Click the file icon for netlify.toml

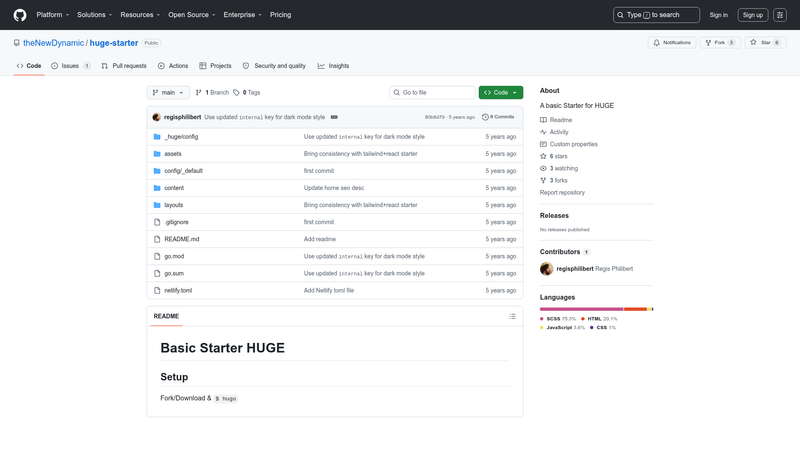(157, 290)
